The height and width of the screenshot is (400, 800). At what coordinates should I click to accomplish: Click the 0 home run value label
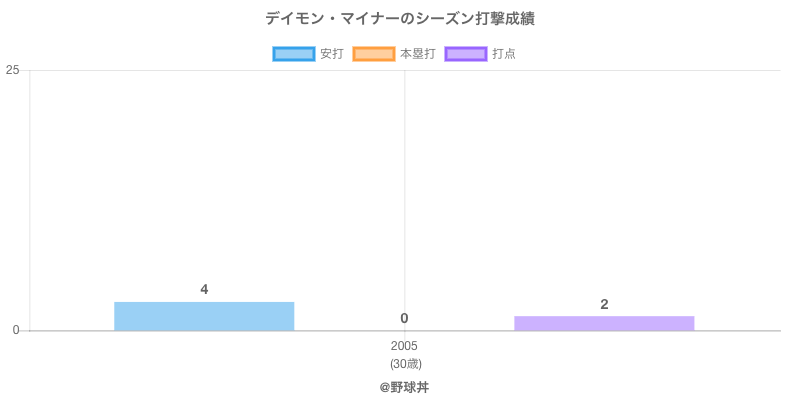[404, 318]
